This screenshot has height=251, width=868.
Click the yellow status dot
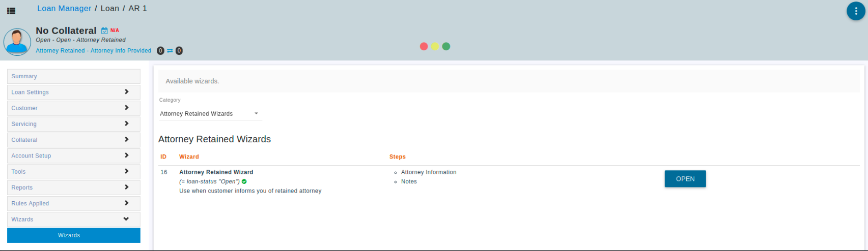point(435,46)
